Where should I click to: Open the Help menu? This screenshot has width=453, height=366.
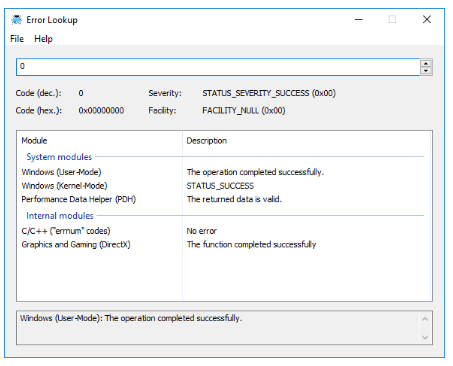click(43, 39)
